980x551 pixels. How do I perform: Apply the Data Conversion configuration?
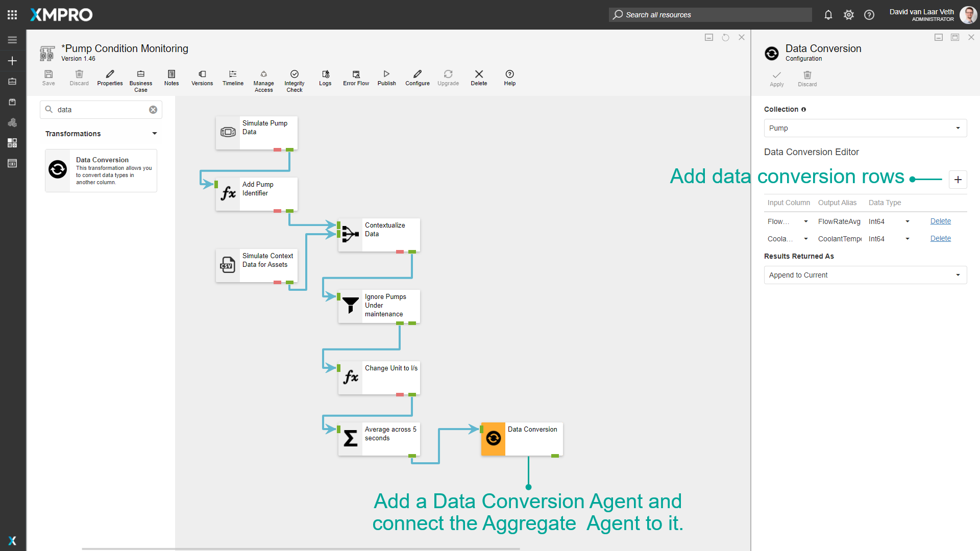point(776,79)
